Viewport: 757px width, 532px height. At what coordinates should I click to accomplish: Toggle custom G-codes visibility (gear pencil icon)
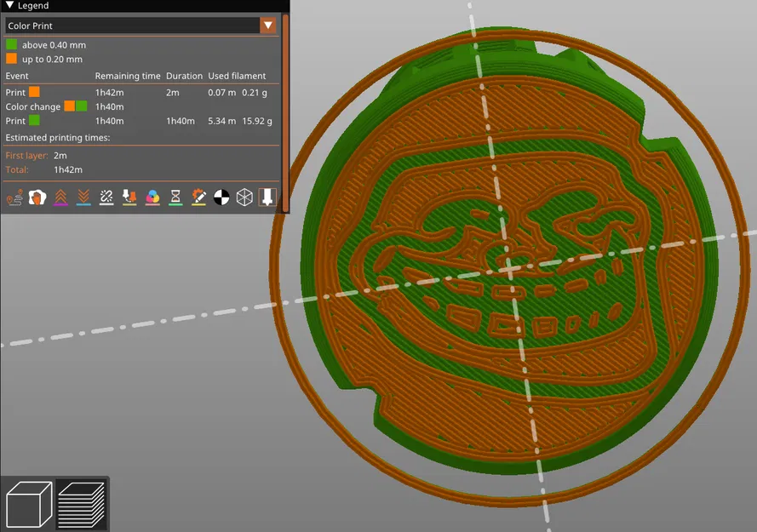click(x=198, y=197)
